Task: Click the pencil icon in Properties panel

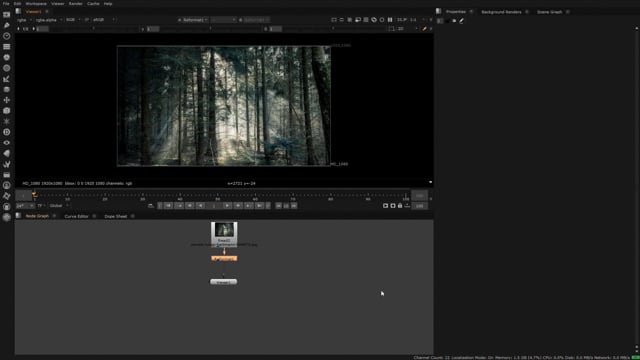Action: tap(462, 20)
